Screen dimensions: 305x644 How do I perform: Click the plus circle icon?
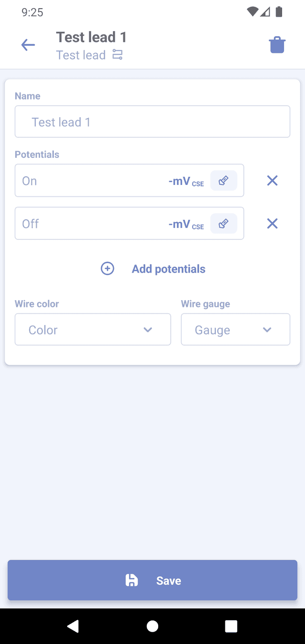[x=108, y=269]
